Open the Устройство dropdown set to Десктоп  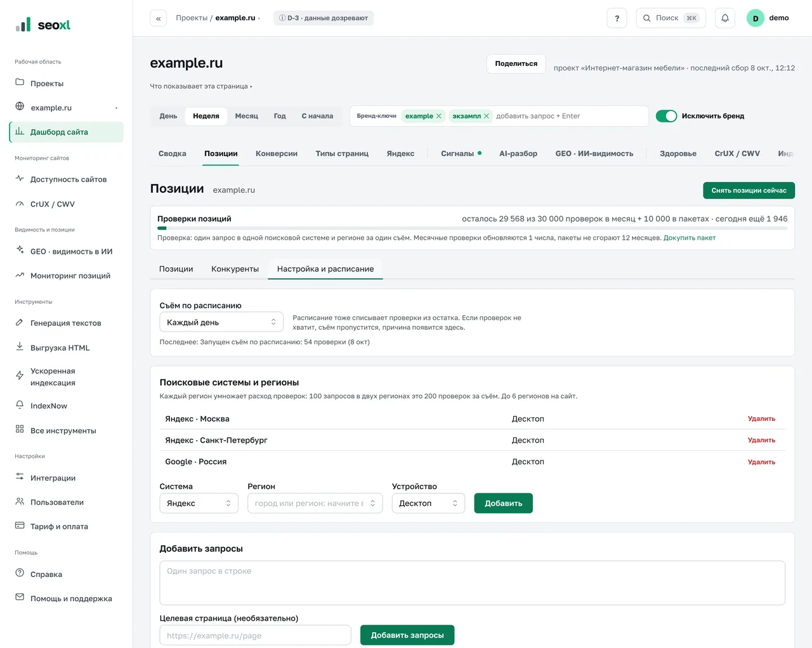428,503
